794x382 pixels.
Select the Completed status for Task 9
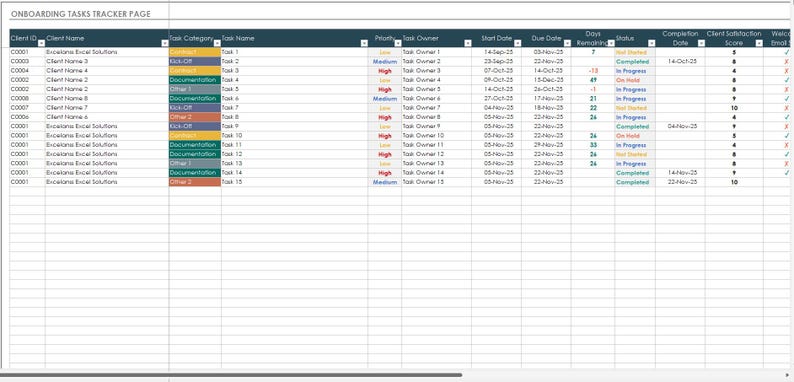click(x=635, y=126)
